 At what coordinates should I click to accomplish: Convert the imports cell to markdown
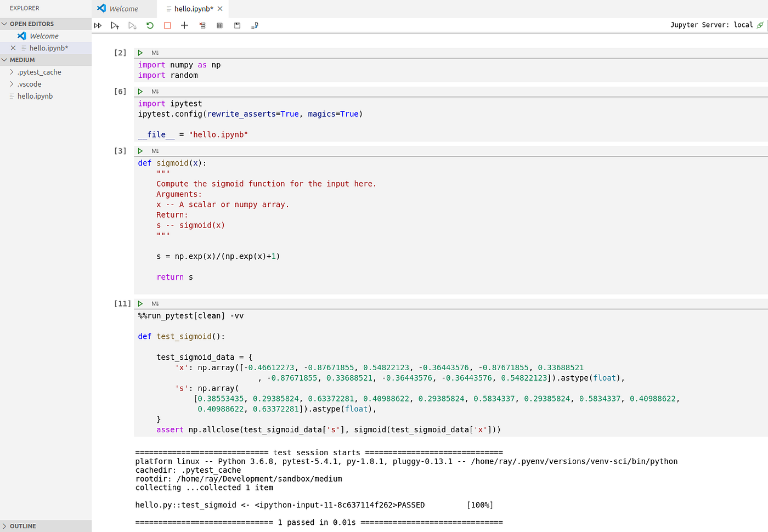(154, 52)
